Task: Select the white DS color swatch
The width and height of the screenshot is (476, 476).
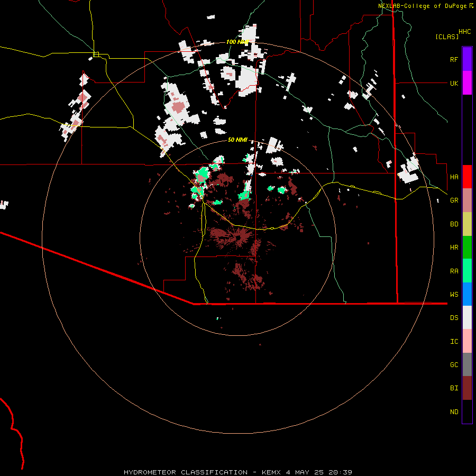Action: point(467,317)
